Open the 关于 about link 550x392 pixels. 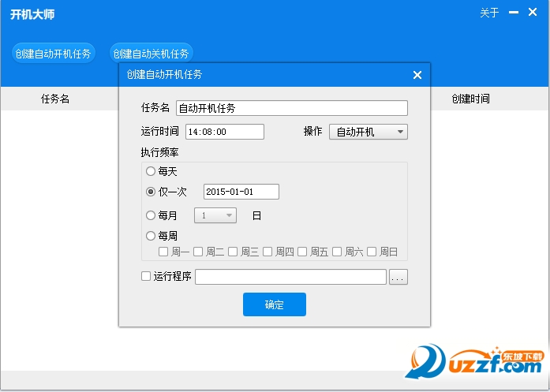point(489,13)
